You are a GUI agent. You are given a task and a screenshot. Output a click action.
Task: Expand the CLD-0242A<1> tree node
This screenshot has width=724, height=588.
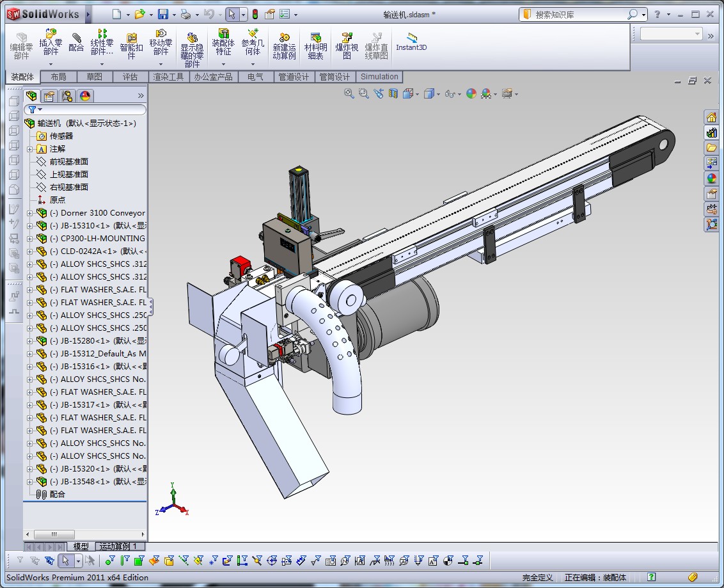pos(29,251)
